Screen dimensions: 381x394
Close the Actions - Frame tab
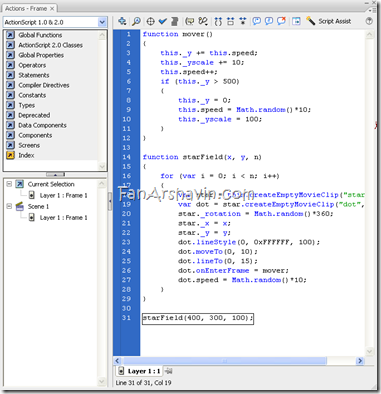tap(52, 8)
